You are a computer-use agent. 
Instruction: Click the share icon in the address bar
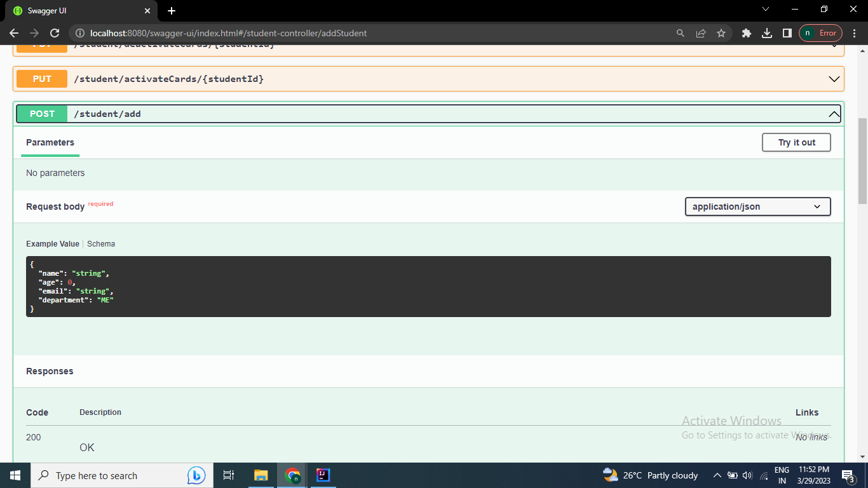(x=700, y=33)
